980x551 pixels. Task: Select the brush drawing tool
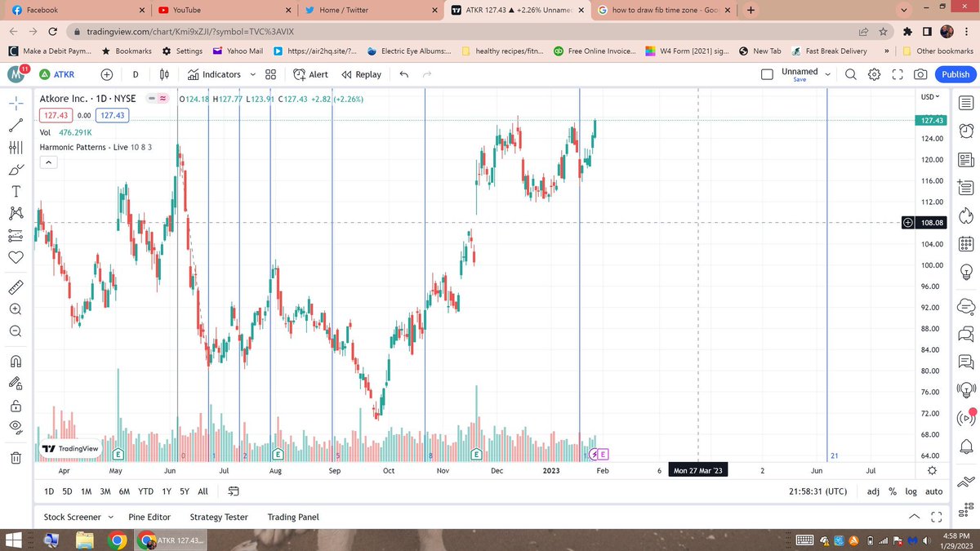[16, 170]
